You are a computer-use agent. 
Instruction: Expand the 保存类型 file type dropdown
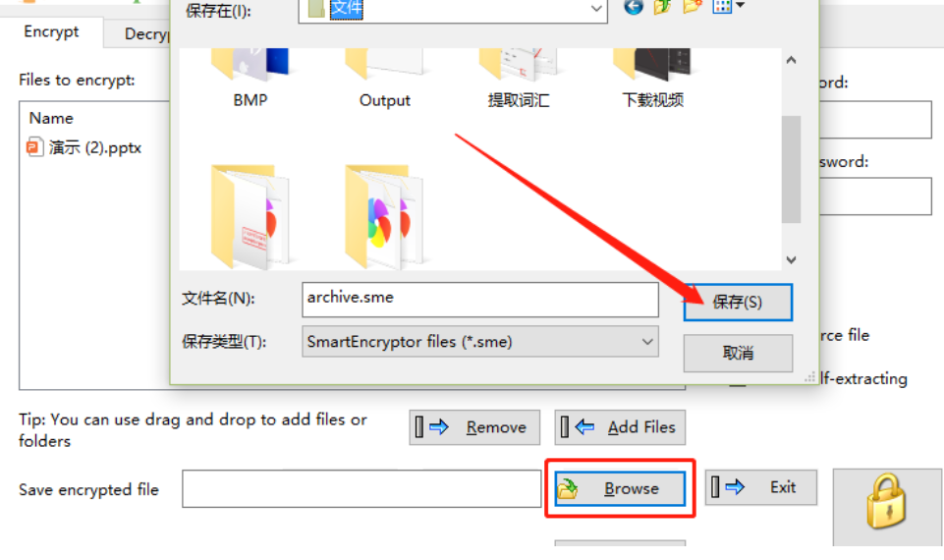pyautogui.click(x=647, y=342)
